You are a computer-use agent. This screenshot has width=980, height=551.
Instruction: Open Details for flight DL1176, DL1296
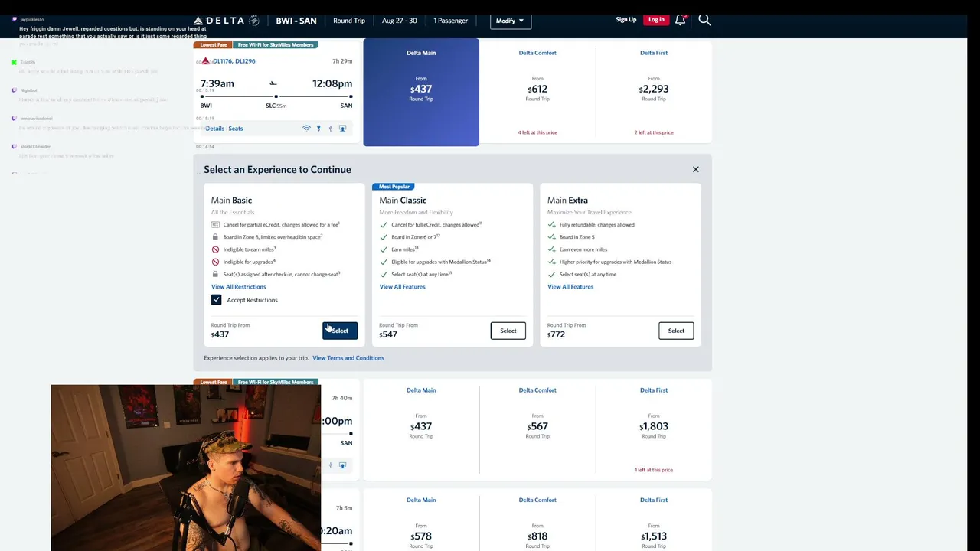215,129
